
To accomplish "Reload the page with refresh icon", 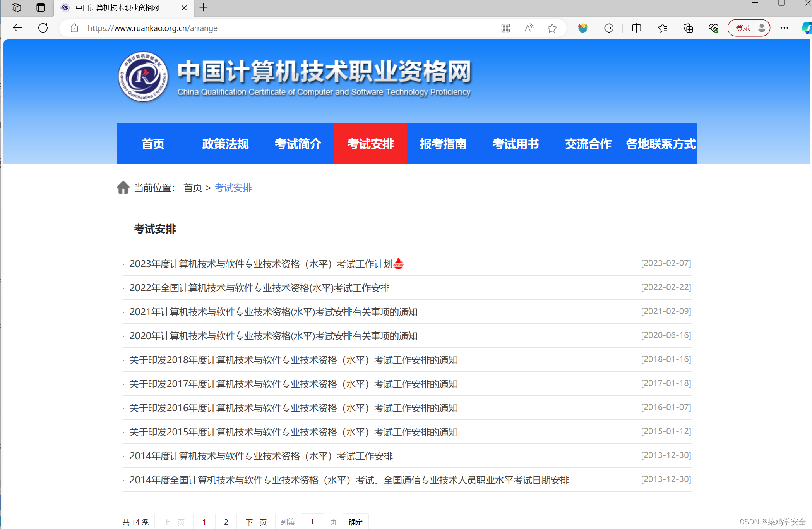I will 43,28.
